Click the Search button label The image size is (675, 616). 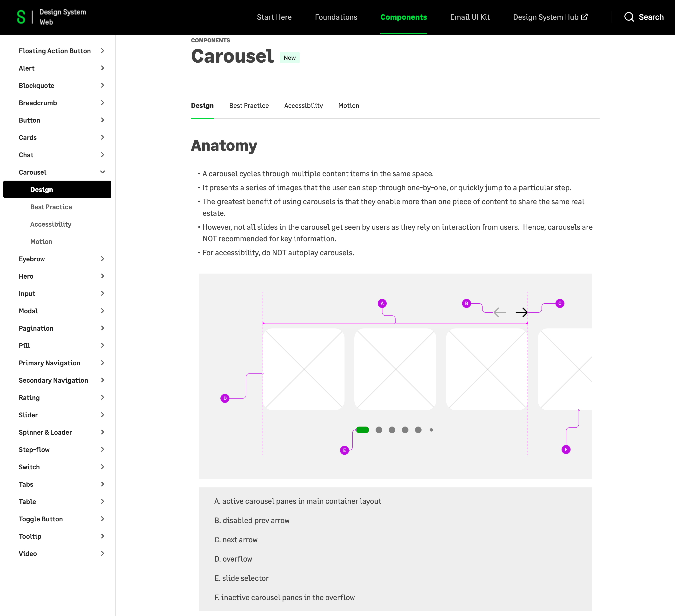pyautogui.click(x=651, y=17)
